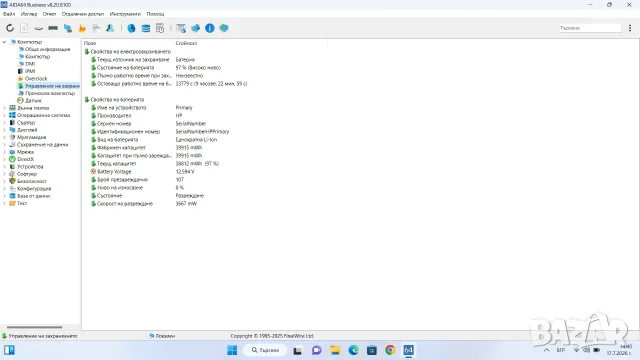The height and width of the screenshot is (360, 640).
Task: Expand the Операционна система tree node
Action: pyautogui.click(x=4, y=116)
